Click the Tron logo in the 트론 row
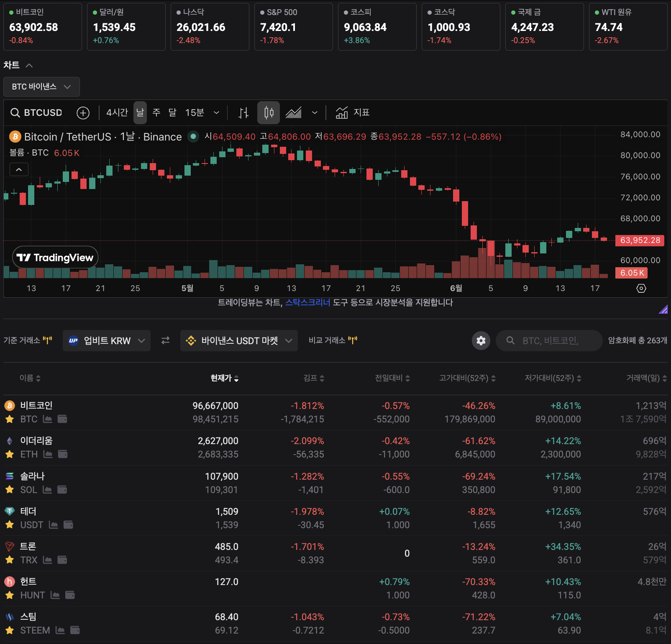 tap(10, 546)
